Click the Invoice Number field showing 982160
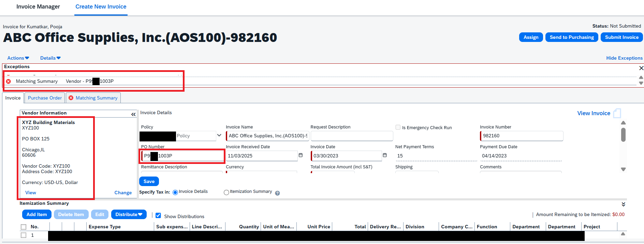Viewport: 644px width, 244px height. 522,136
